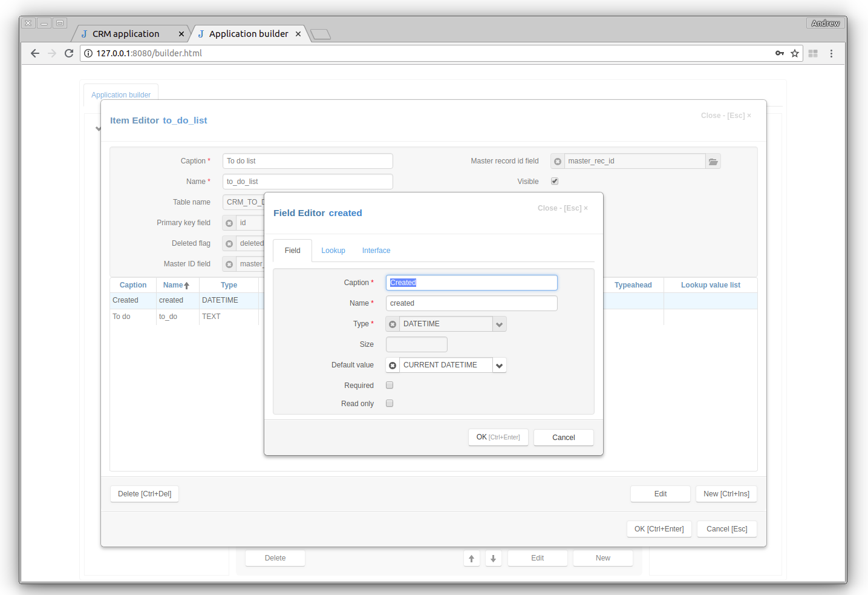Clear the Master record id field value
The width and height of the screenshot is (868, 595).
coord(558,161)
